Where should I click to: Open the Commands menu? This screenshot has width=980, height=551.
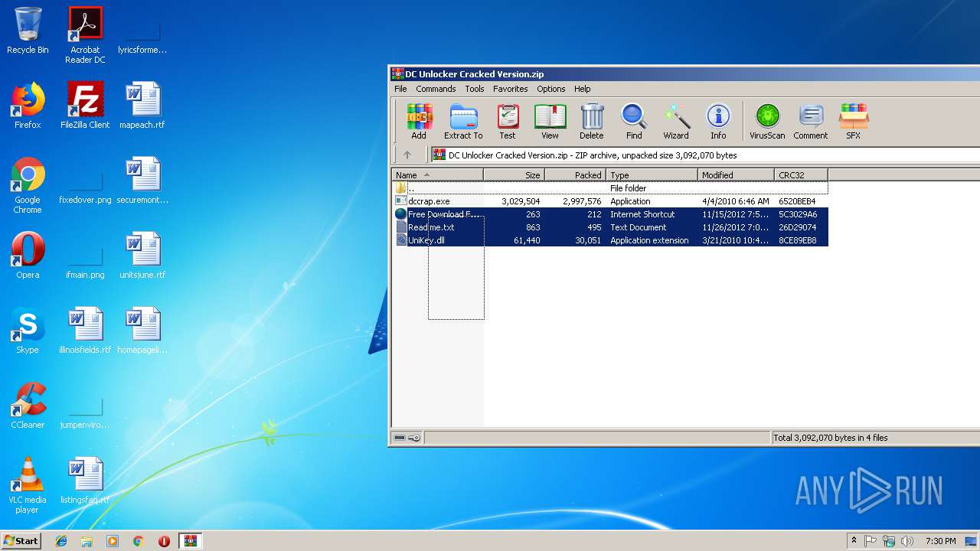pyautogui.click(x=436, y=89)
